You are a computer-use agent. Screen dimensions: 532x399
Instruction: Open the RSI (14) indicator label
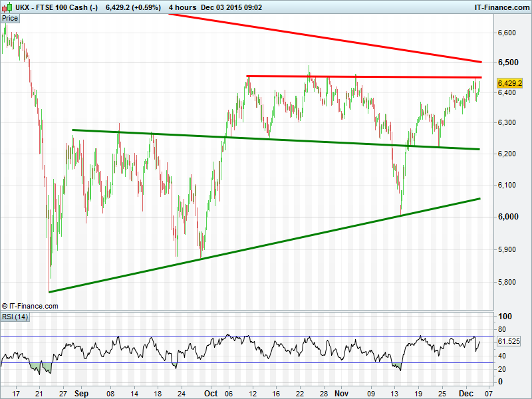click(x=15, y=316)
